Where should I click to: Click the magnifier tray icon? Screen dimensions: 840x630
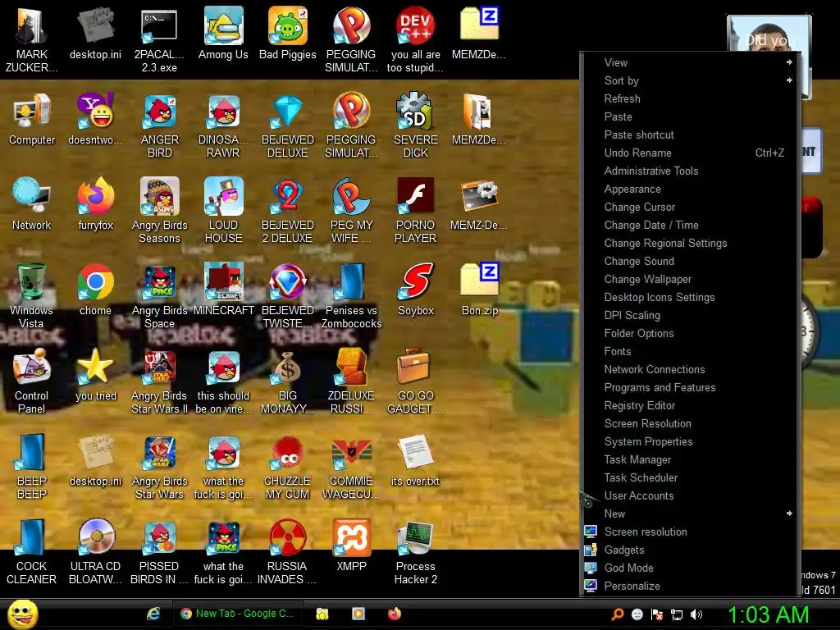[x=617, y=614]
